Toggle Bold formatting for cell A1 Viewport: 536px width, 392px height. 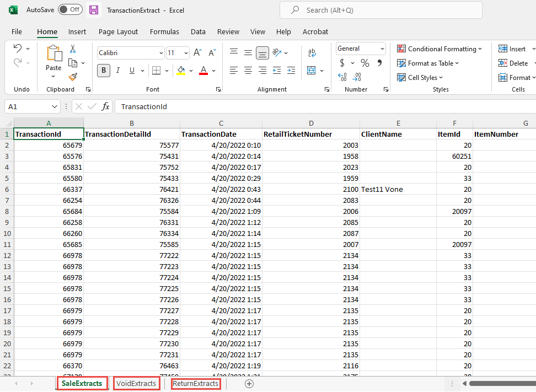click(104, 71)
